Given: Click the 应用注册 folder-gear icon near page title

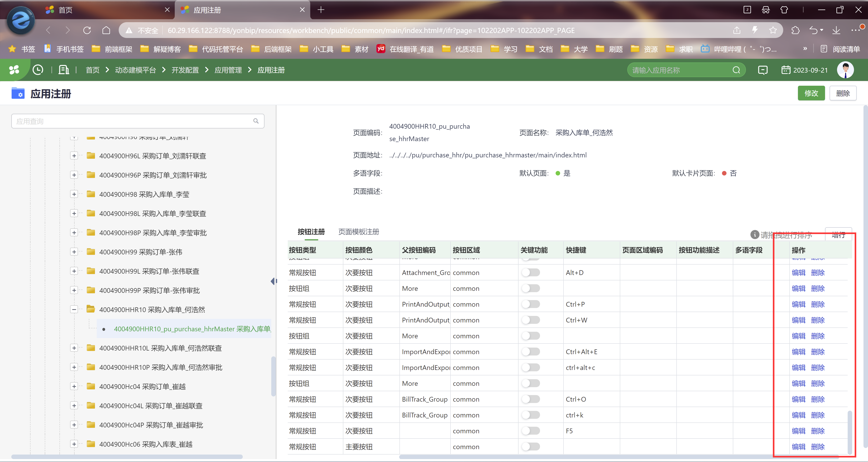Looking at the screenshot, I should [18, 93].
